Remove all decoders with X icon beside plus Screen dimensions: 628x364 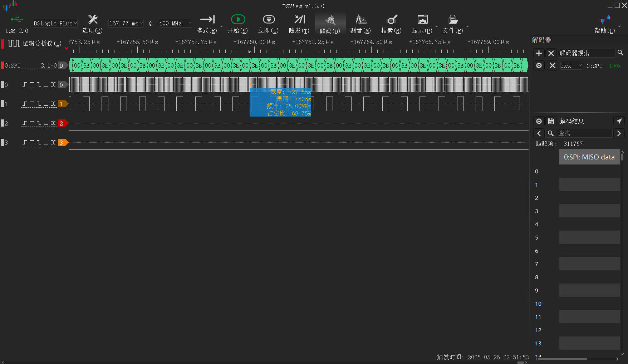point(551,53)
